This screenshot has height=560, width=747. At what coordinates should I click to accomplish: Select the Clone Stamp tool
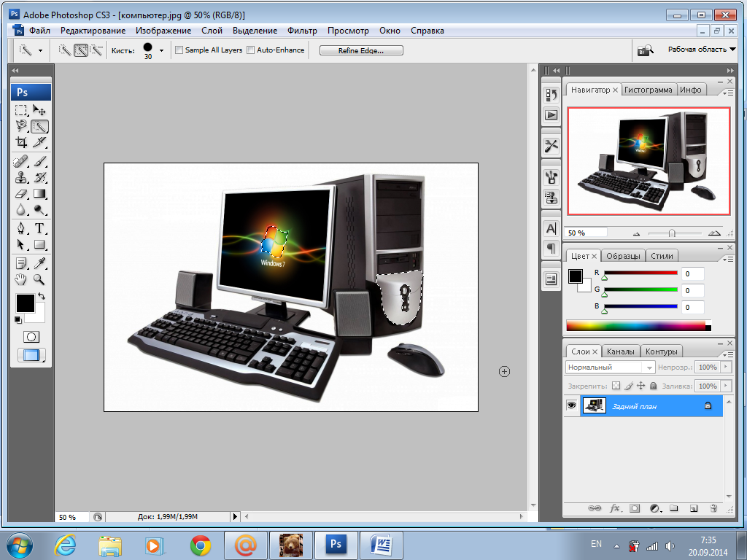[21, 178]
